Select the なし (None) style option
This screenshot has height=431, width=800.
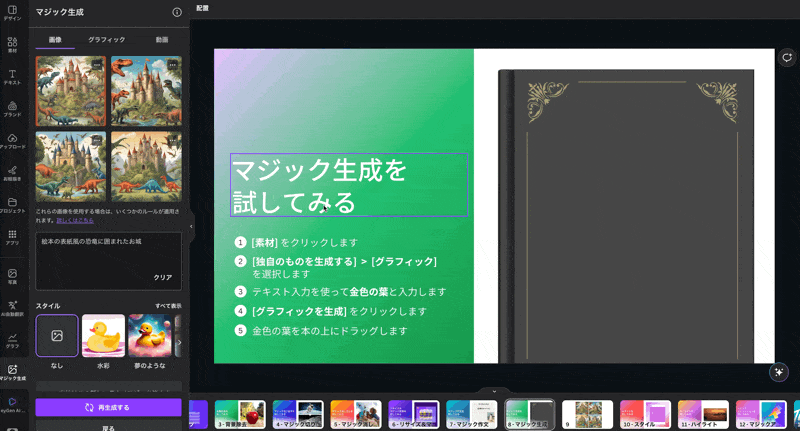coord(57,336)
